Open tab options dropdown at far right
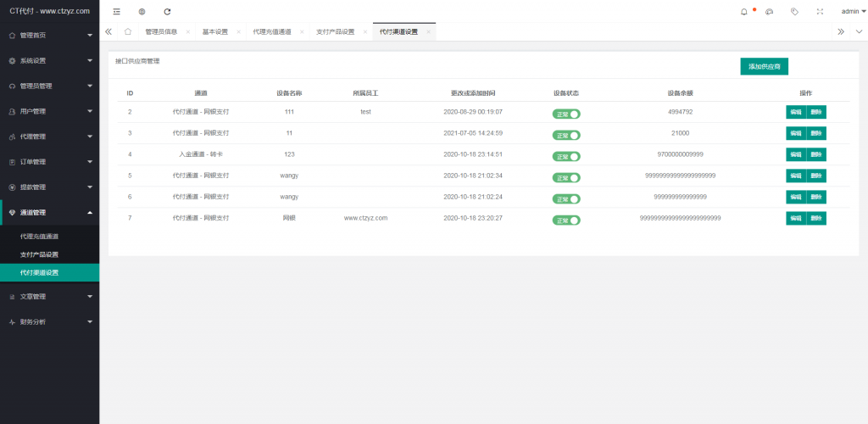Image resolution: width=868 pixels, height=424 pixels. (x=859, y=31)
